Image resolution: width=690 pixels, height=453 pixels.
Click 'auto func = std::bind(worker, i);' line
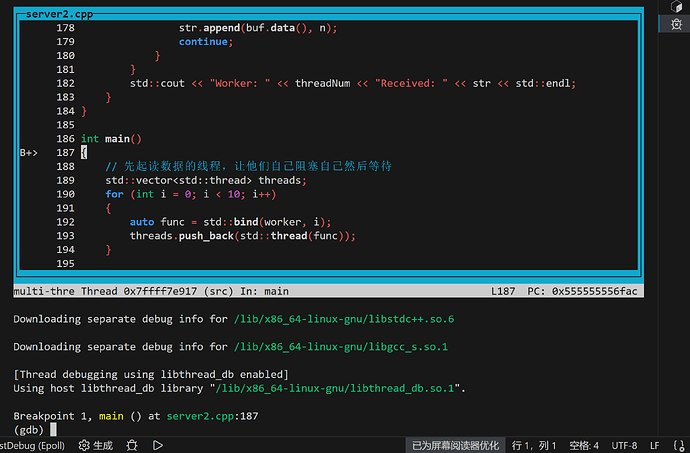pyautogui.click(x=231, y=222)
